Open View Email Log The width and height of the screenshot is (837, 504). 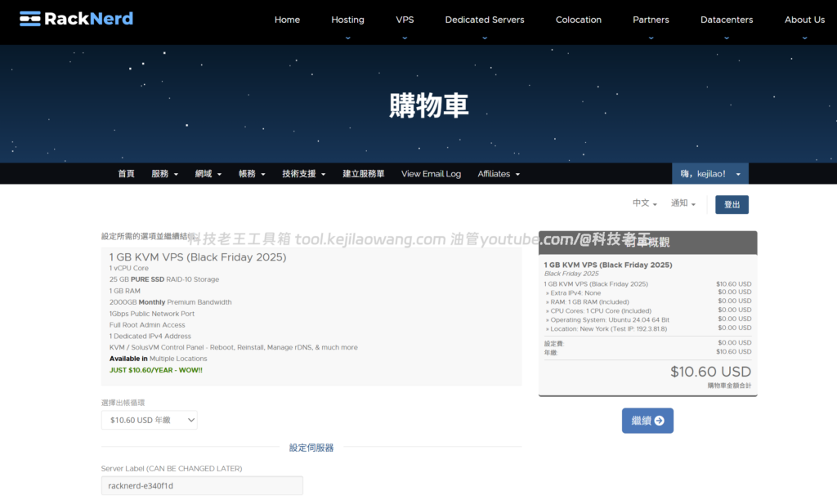(x=431, y=174)
